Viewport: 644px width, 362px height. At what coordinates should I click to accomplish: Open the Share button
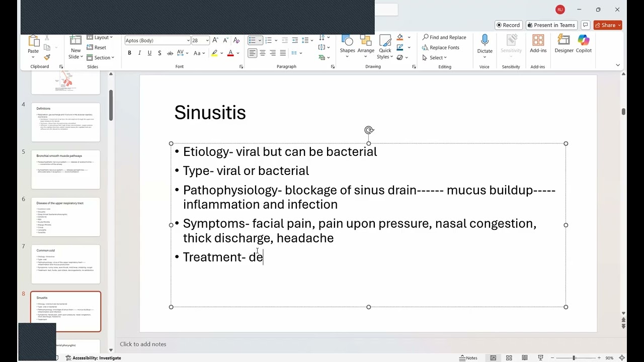pyautogui.click(x=608, y=25)
